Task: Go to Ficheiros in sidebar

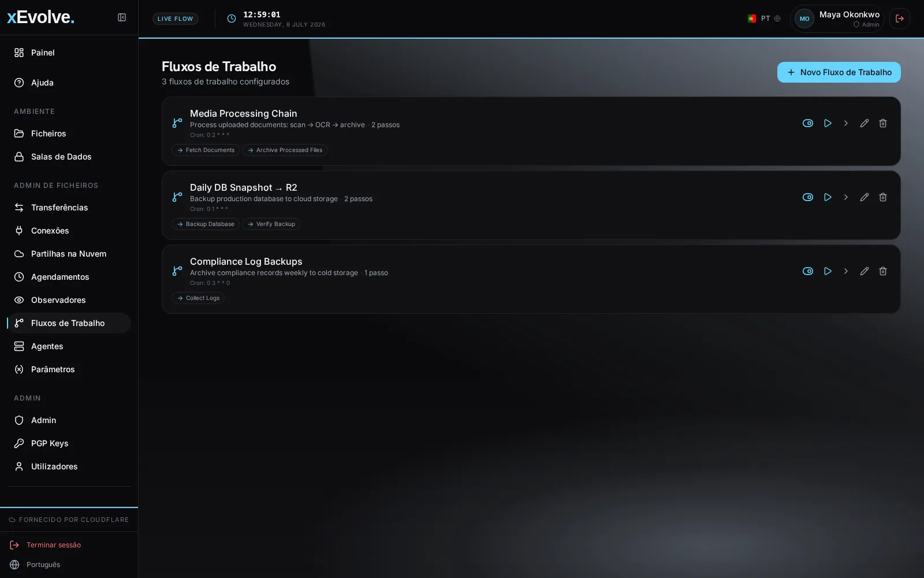Action: (69, 134)
